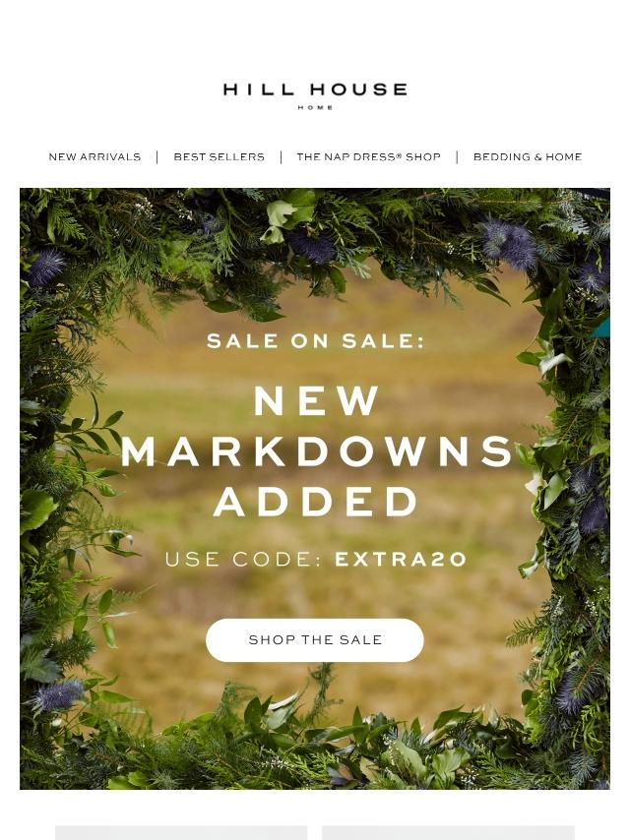The height and width of the screenshot is (840, 630).
Task: Click the word MARKDOWNS in headline
Action: 316,451
